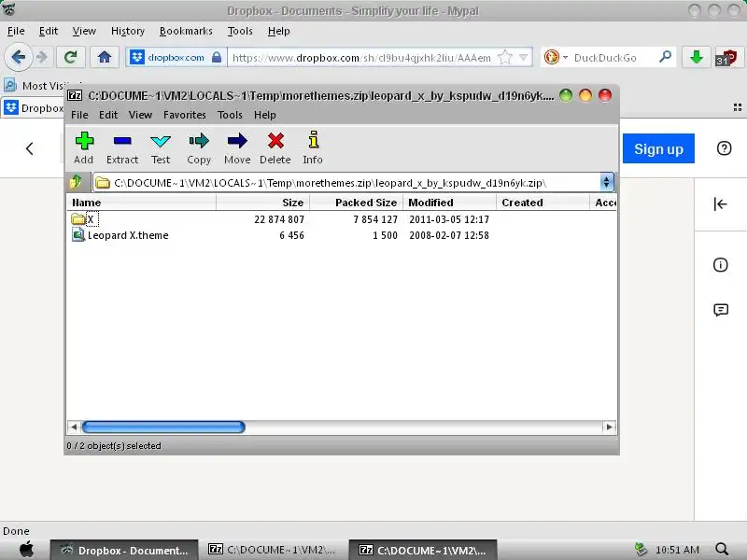Viewport: 747px width, 560px height.
Task: Click the dropbox.com site identity button
Action: (x=176, y=58)
